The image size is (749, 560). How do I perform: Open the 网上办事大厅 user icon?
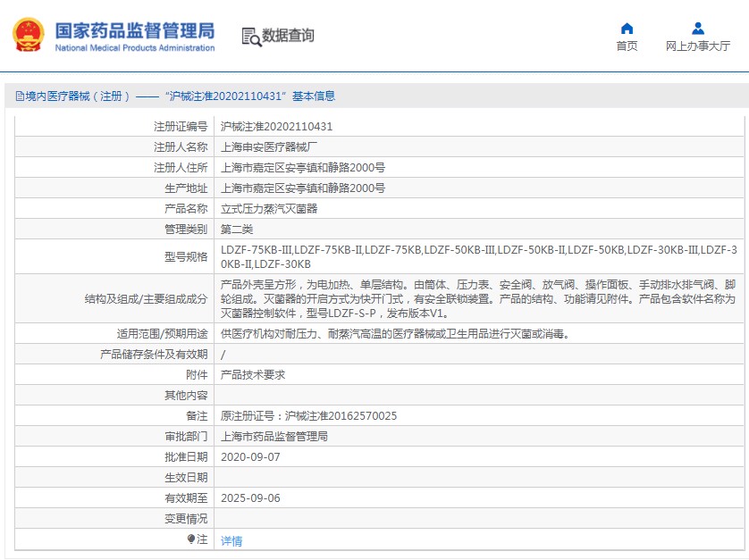click(698, 29)
